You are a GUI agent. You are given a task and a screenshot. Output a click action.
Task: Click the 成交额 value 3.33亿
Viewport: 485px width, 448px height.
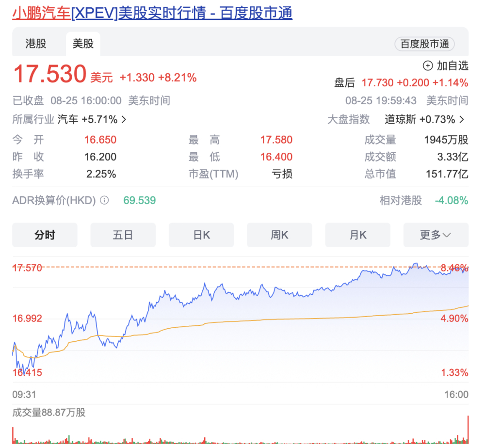[453, 157]
